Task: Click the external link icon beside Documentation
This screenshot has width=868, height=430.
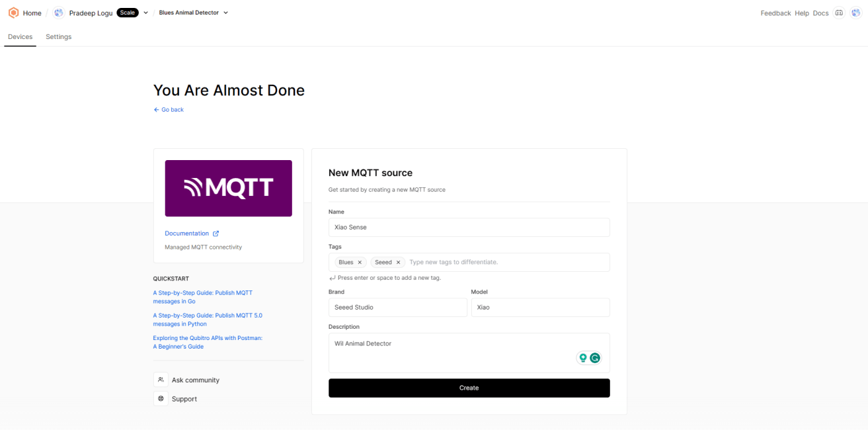Action: pos(216,234)
